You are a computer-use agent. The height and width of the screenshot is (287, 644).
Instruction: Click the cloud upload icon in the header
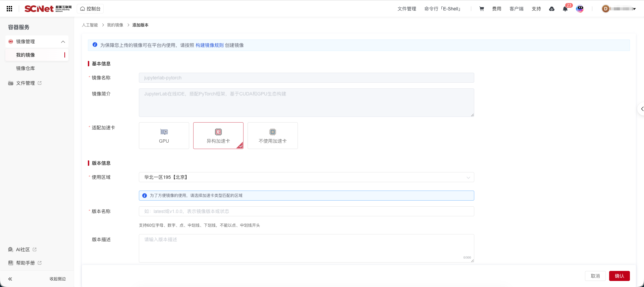coord(552,9)
